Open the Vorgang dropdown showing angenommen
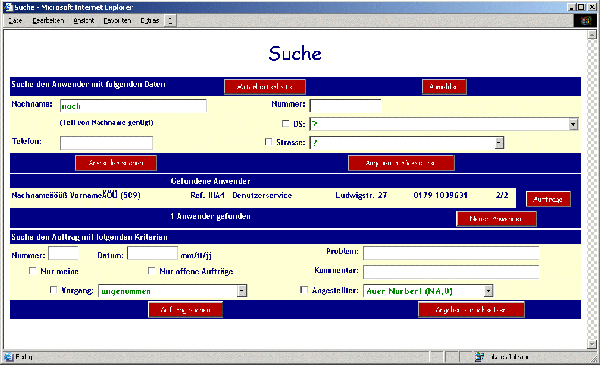The height and width of the screenshot is (365, 600). [x=241, y=291]
